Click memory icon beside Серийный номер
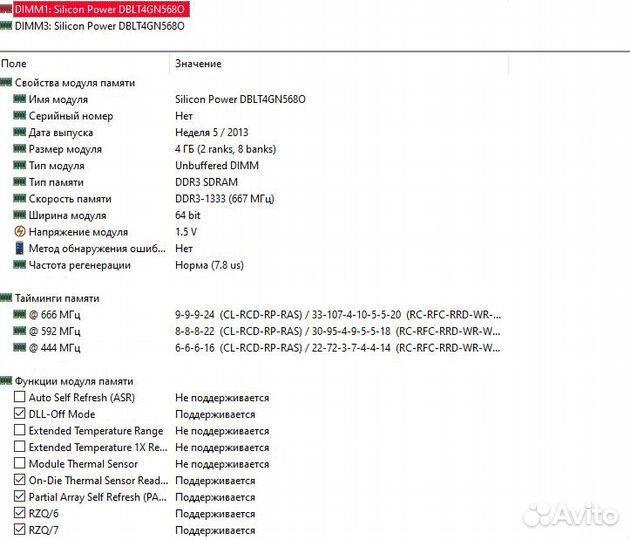The width and height of the screenshot is (630, 540). 19,116
